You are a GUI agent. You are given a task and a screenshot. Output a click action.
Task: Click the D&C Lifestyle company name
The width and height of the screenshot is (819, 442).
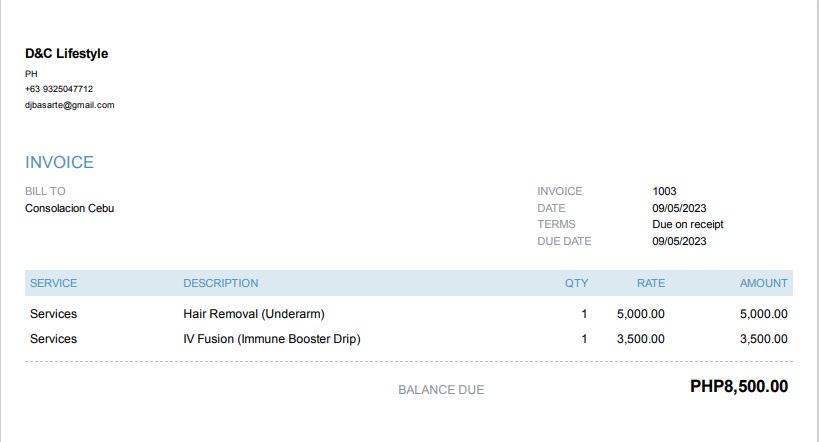[66, 54]
